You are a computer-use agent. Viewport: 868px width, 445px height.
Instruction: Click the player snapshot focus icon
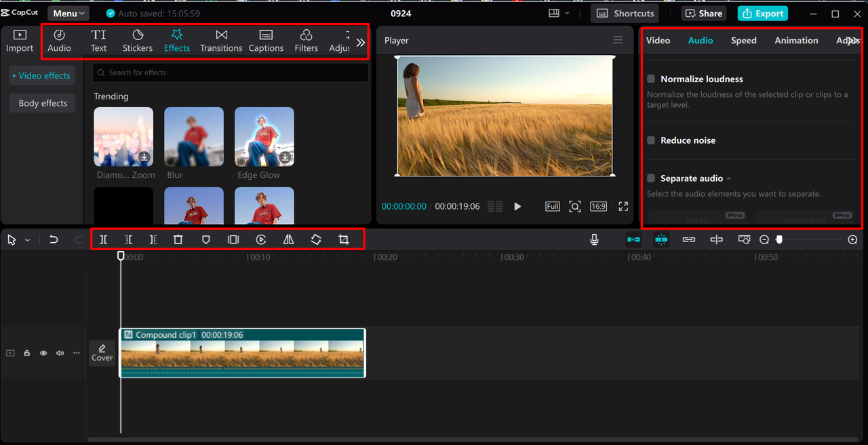point(575,206)
